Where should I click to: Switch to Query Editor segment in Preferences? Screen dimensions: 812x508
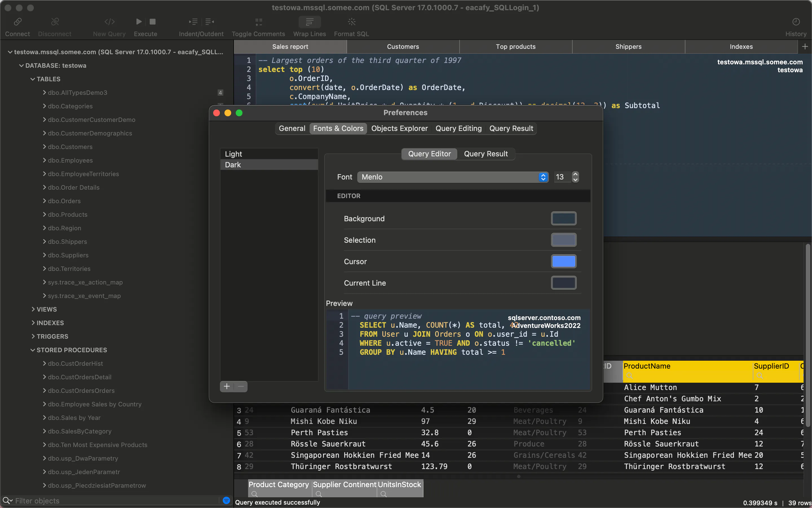[x=429, y=154]
